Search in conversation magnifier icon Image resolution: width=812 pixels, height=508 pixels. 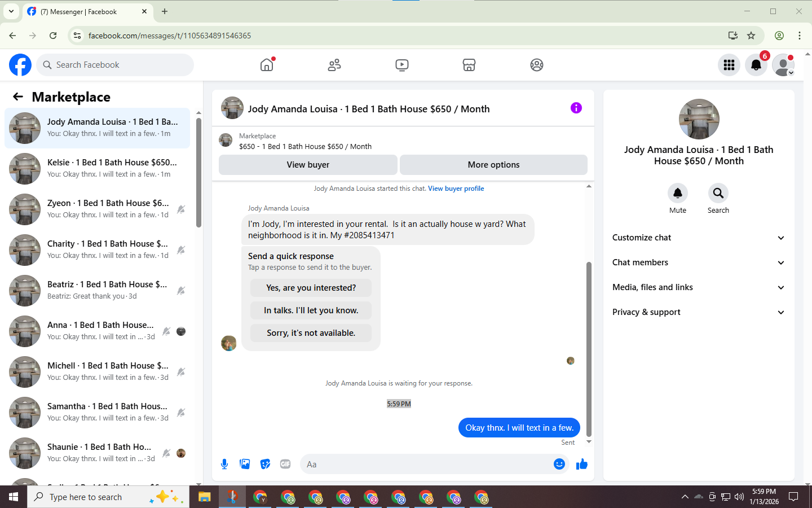coord(718,193)
